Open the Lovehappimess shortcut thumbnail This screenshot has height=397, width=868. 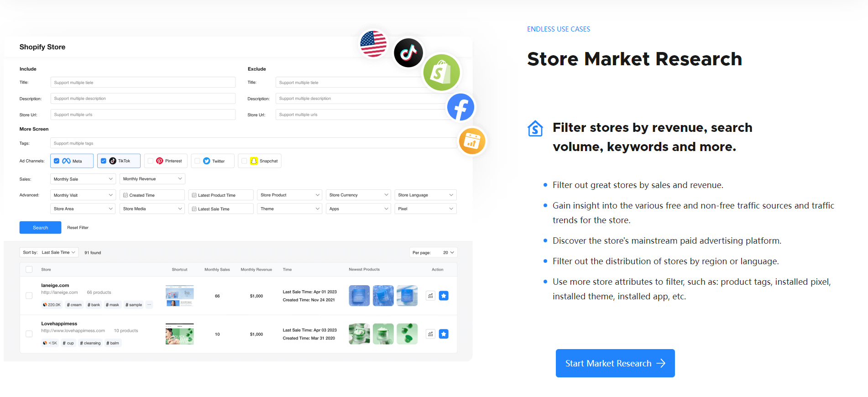click(180, 334)
